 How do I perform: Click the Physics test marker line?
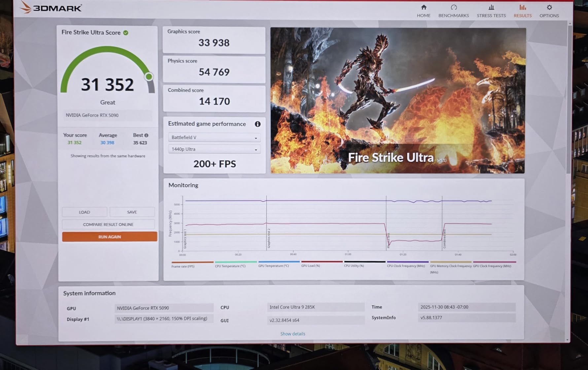coord(386,223)
